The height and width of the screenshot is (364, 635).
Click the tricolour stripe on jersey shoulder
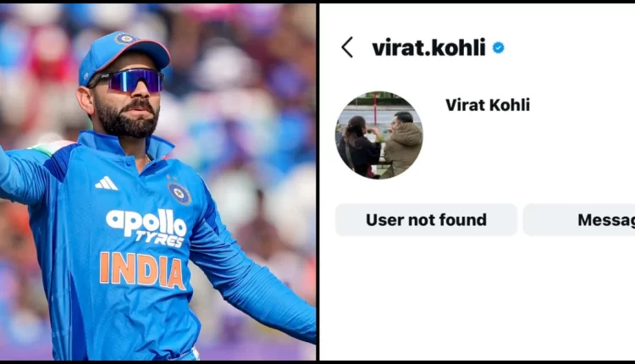point(51,147)
